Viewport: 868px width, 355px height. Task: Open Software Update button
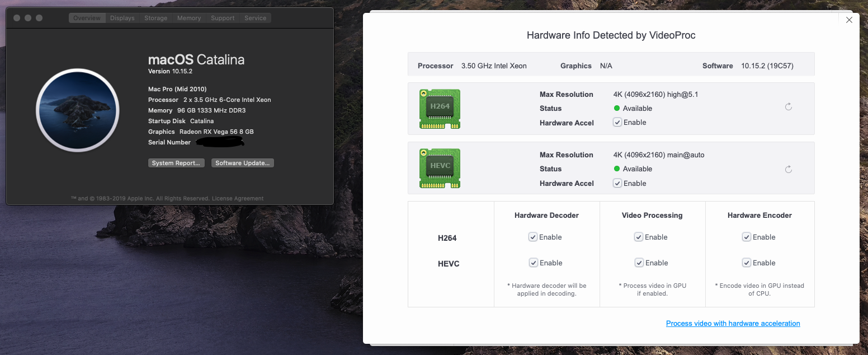click(x=243, y=163)
